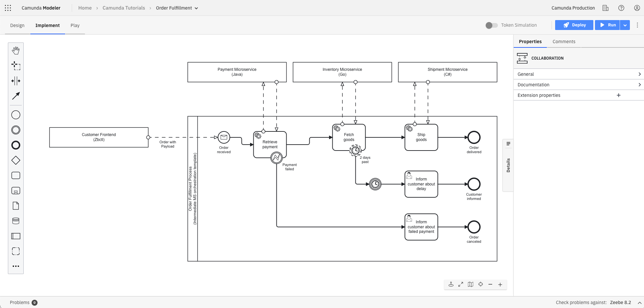The width and height of the screenshot is (644, 308).
Task: Change Zeebe 8.2 problem check version
Action: point(621,302)
